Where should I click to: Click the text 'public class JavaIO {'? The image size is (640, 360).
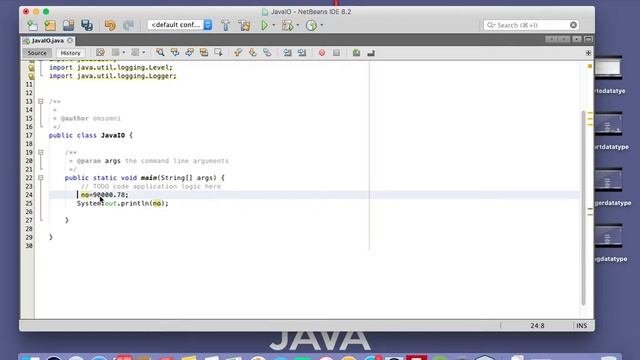click(x=91, y=135)
